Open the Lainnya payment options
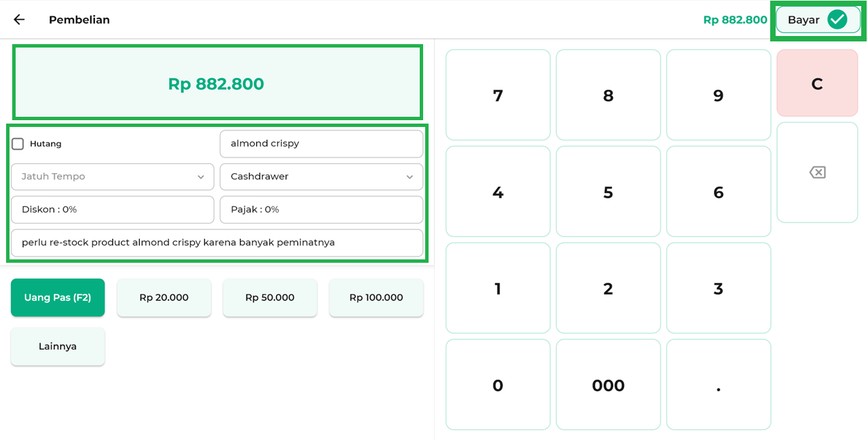 point(58,346)
